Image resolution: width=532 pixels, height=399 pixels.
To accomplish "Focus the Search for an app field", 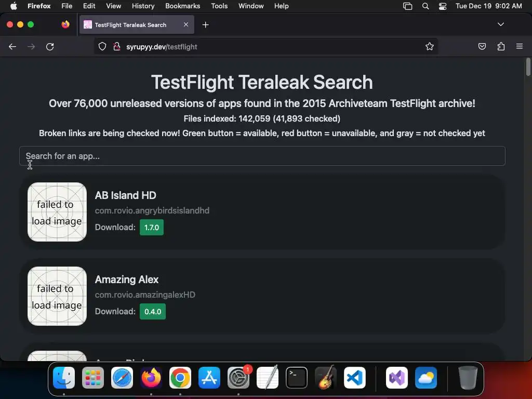I will pyautogui.click(x=262, y=156).
